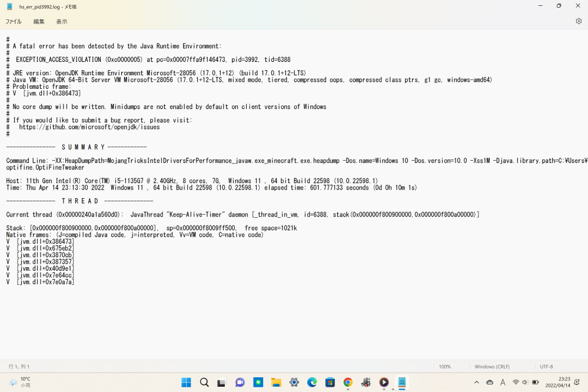
Task: Click the [jvm.dll+0x40d9e1] frame line
Action: point(40,268)
